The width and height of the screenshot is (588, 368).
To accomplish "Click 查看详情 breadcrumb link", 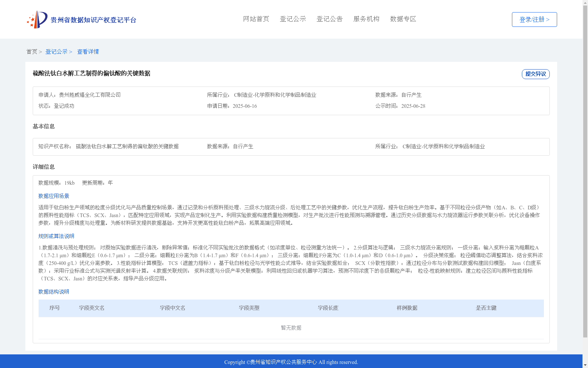I will pyautogui.click(x=88, y=52).
